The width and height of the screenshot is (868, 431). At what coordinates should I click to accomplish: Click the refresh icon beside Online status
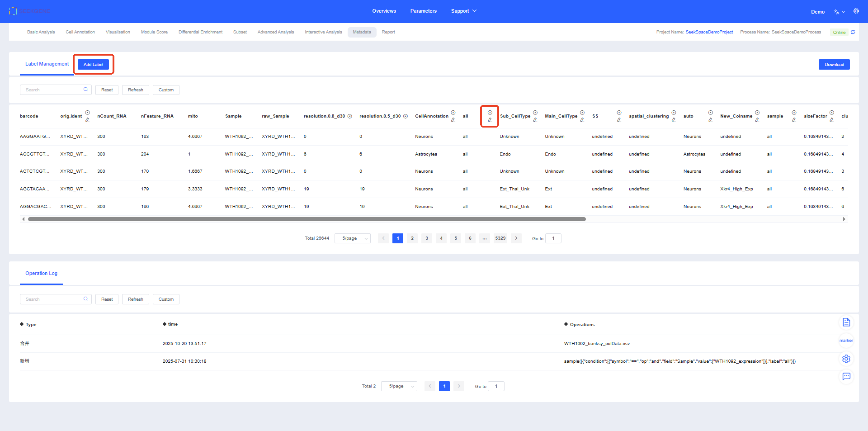(x=853, y=32)
